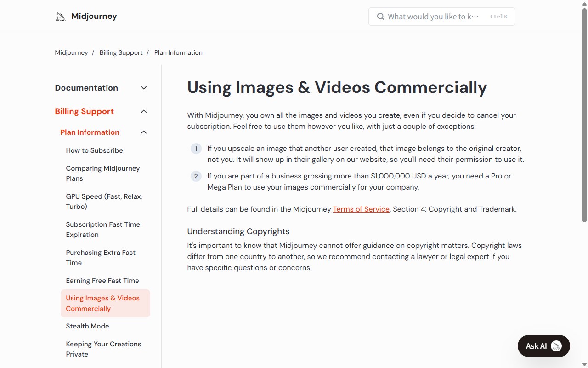The width and height of the screenshot is (588, 368).
Task: Collapse the Plan Information chevron
Action: (x=144, y=132)
